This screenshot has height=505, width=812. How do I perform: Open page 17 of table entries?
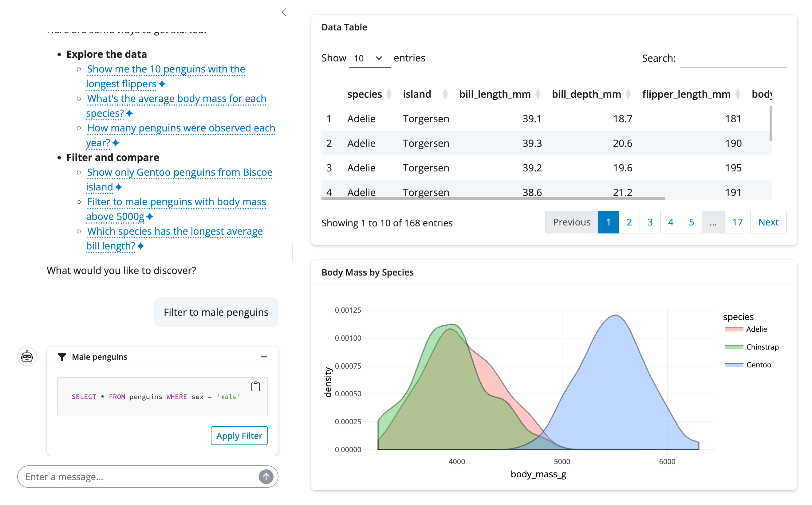[x=738, y=222]
